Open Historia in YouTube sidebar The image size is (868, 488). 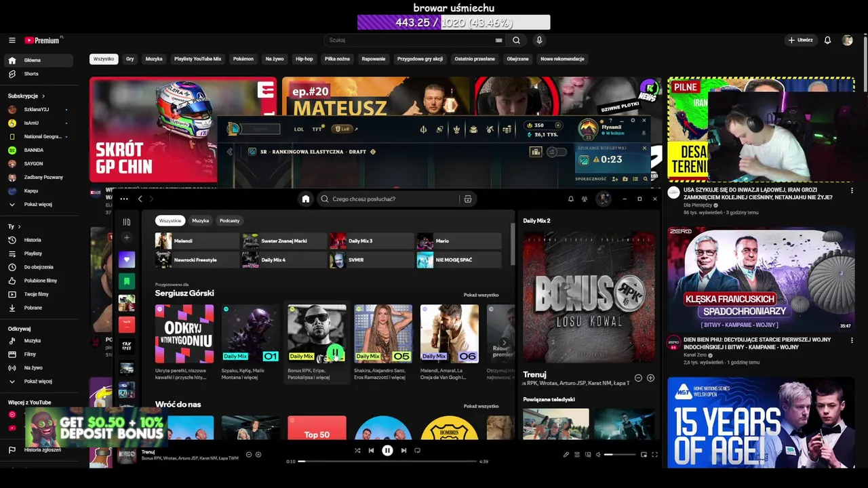click(x=33, y=240)
